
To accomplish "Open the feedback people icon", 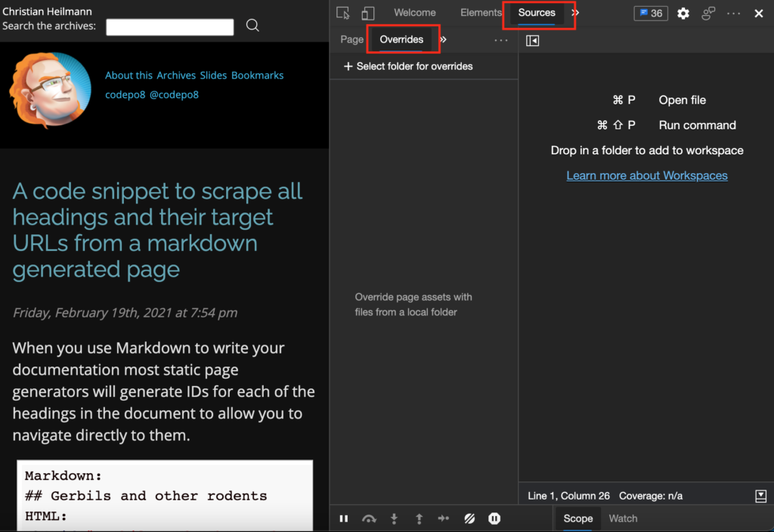I will [708, 13].
